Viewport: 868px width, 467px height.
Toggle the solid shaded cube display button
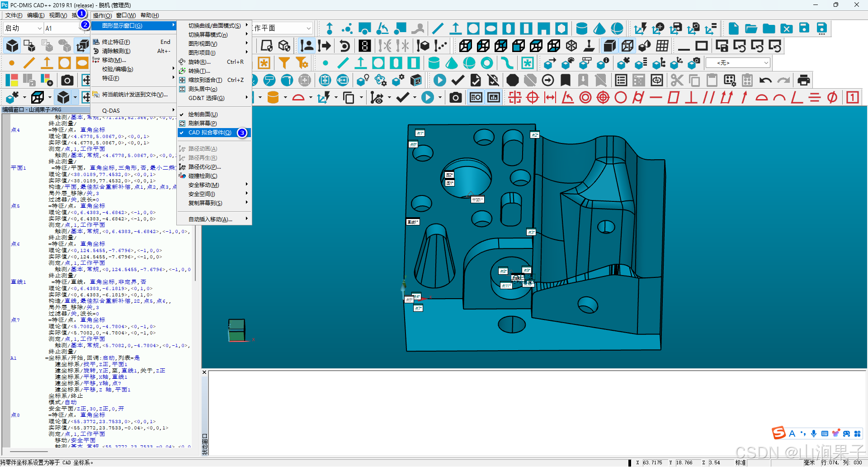tap(609, 46)
